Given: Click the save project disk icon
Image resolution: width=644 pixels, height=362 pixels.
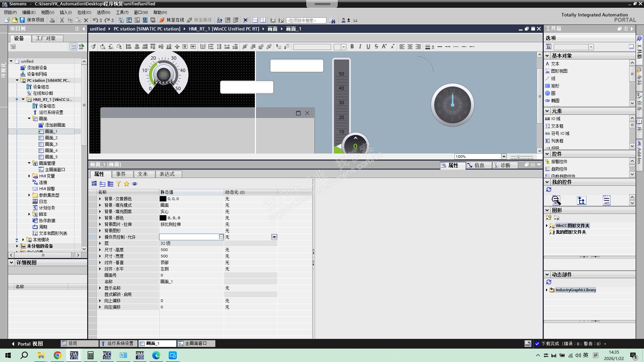Looking at the screenshot, I should (22, 20).
